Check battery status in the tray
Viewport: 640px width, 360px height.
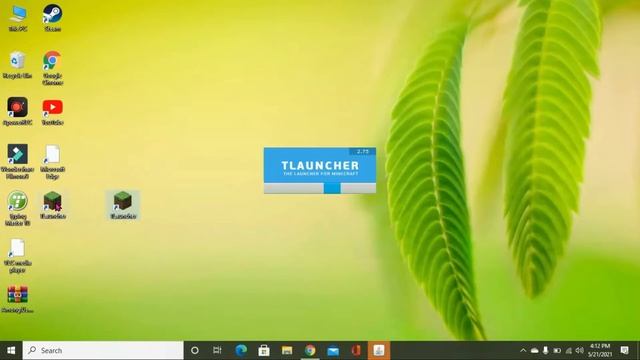tap(557, 350)
